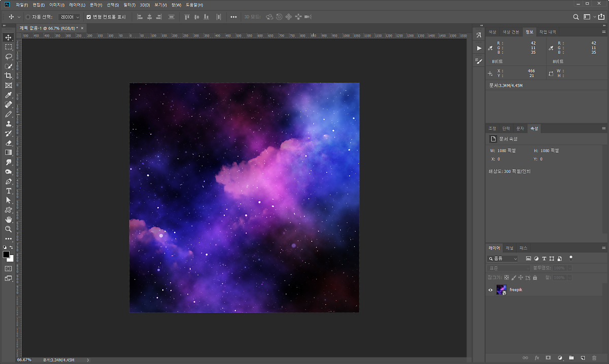The width and height of the screenshot is (609, 364).
Task: Hide the freepik layer with eye icon
Action: pos(490,290)
